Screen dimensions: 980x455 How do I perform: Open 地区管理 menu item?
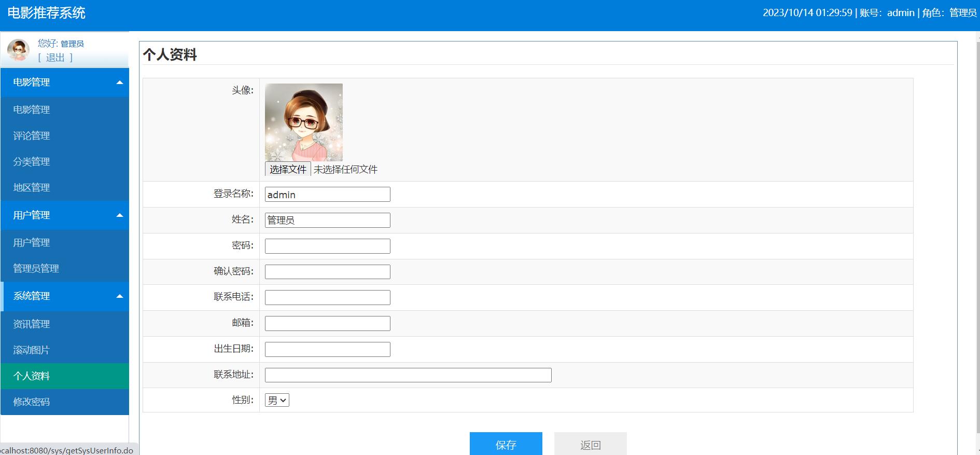65,187
